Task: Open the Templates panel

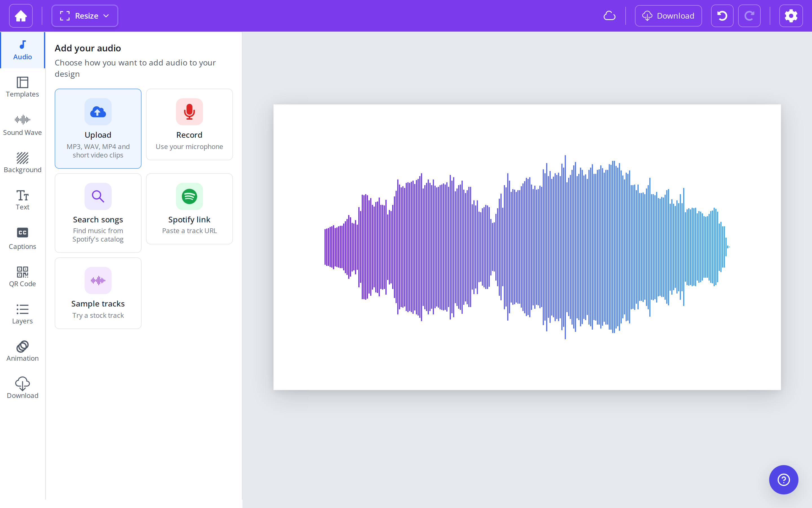Action: [23, 87]
